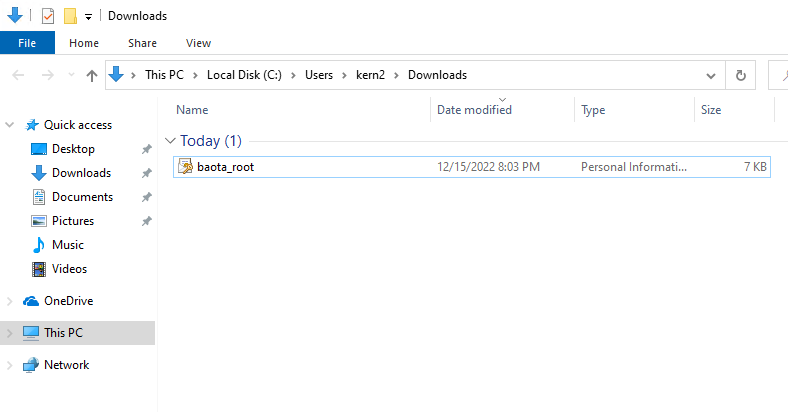Sort by the Date modified column header
Image resolution: width=788 pixels, height=412 pixels.
(474, 110)
